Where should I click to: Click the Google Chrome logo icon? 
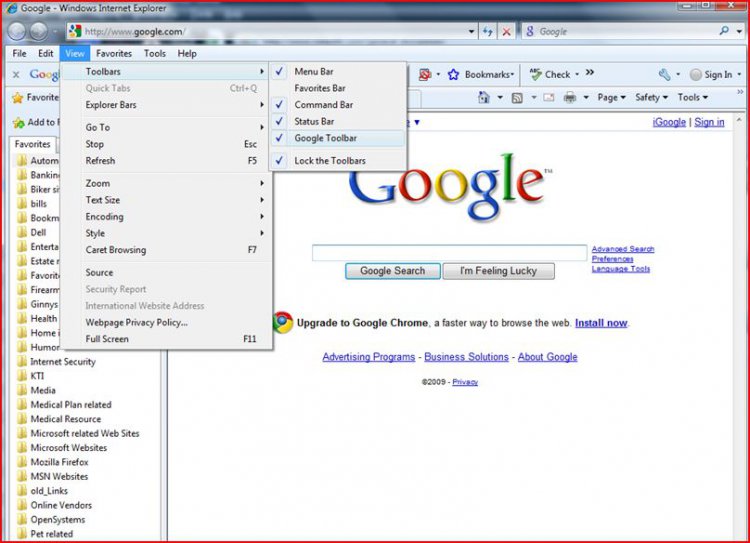[x=283, y=322]
